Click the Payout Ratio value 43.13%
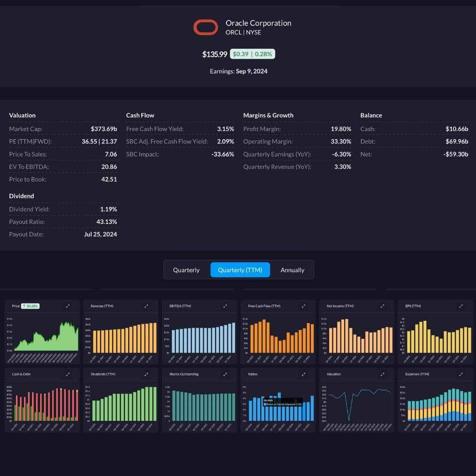The width and height of the screenshot is (476, 476). (x=107, y=222)
